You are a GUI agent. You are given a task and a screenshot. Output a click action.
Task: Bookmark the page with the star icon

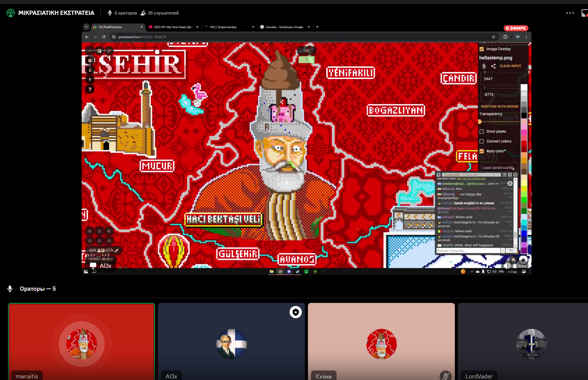493,37
